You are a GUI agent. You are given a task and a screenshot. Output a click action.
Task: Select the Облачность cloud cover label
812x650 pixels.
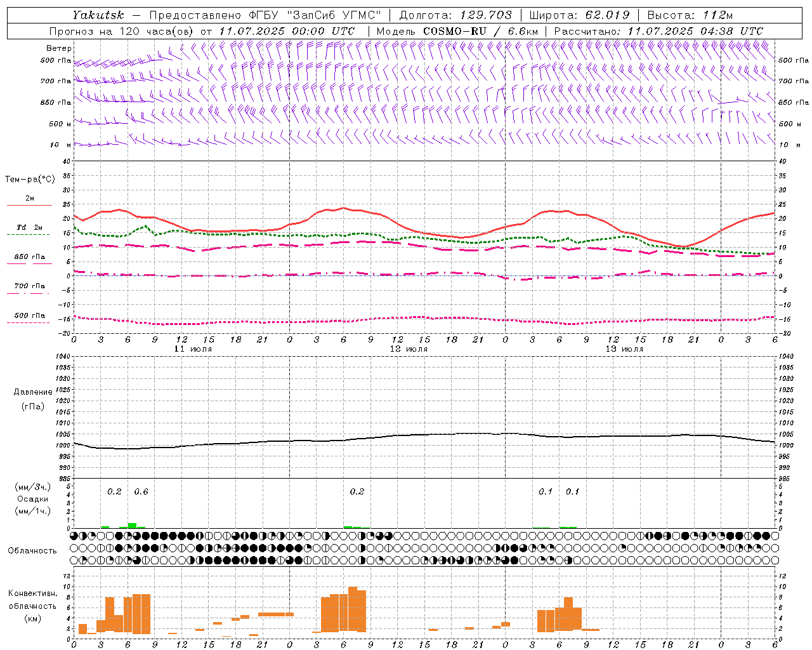(32, 550)
